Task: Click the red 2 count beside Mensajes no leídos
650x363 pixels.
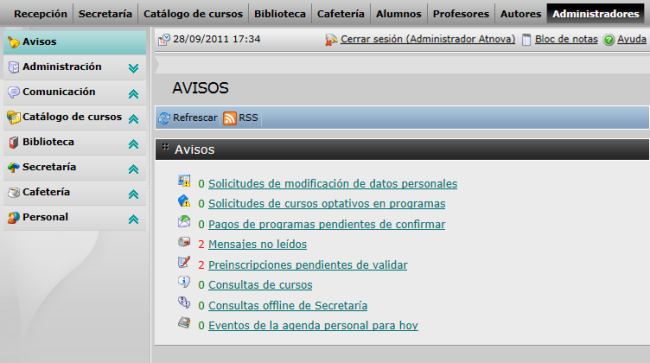Action: [x=201, y=244]
